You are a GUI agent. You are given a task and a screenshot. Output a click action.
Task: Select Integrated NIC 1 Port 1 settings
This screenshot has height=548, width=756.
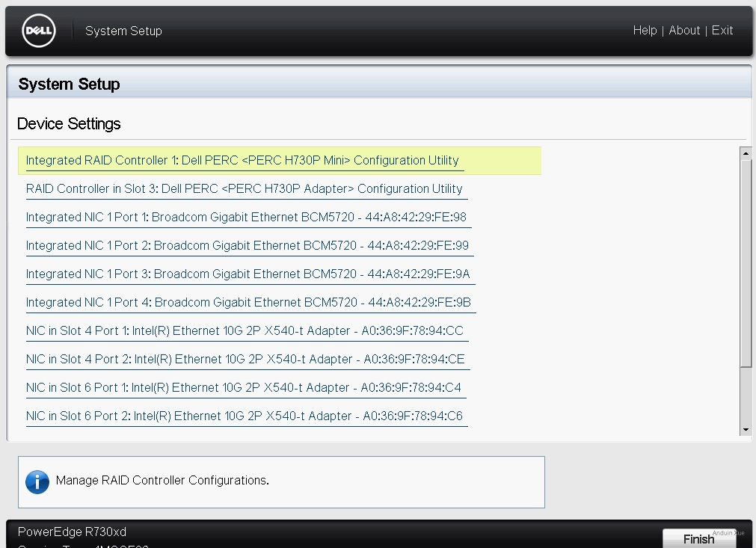pos(246,218)
